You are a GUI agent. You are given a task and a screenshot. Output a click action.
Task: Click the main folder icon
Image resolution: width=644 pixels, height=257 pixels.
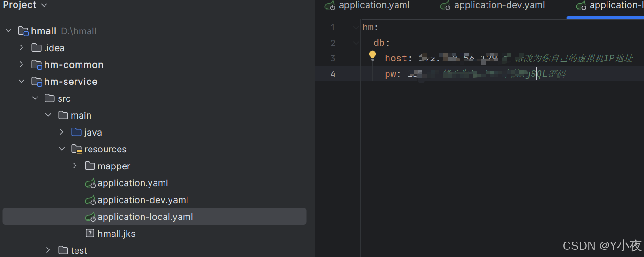[63, 115]
